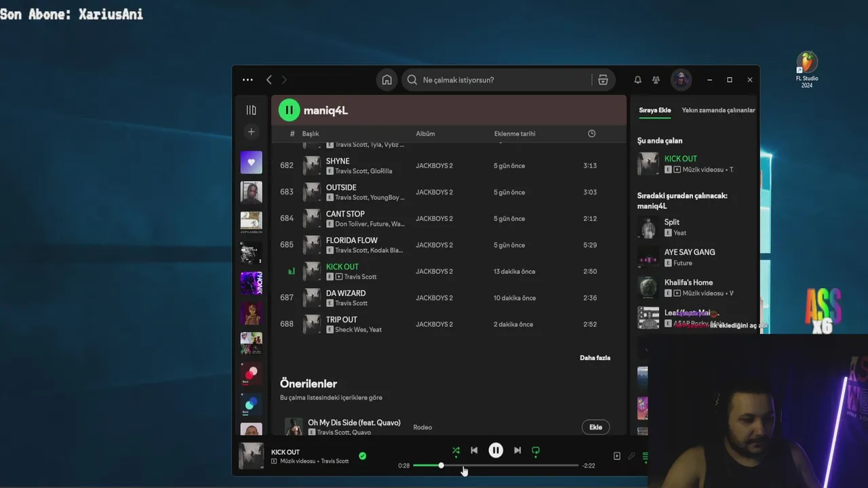Screen dimensions: 868x488
Task: Skip to previous track
Action: tap(474, 450)
